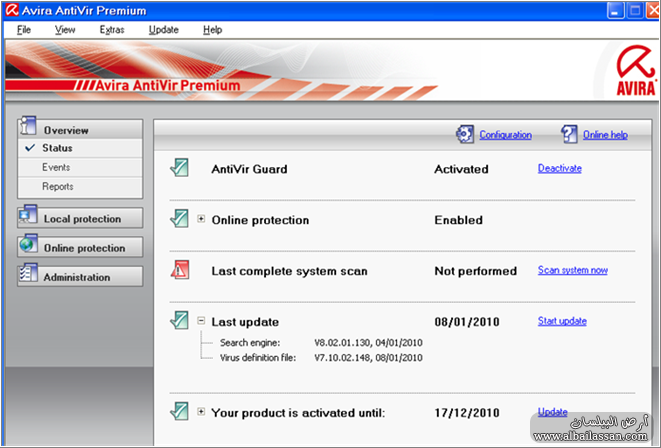Click the Update license link

[x=552, y=412]
